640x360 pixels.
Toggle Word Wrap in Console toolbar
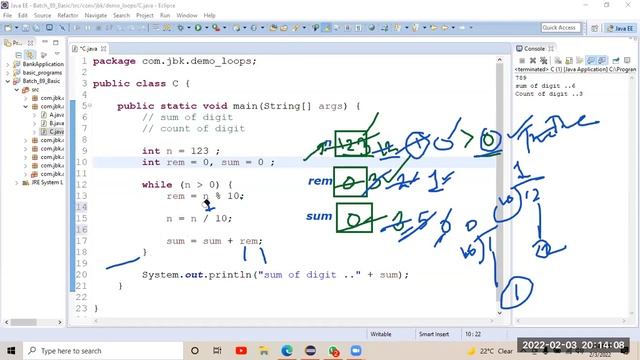click(580, 60)
